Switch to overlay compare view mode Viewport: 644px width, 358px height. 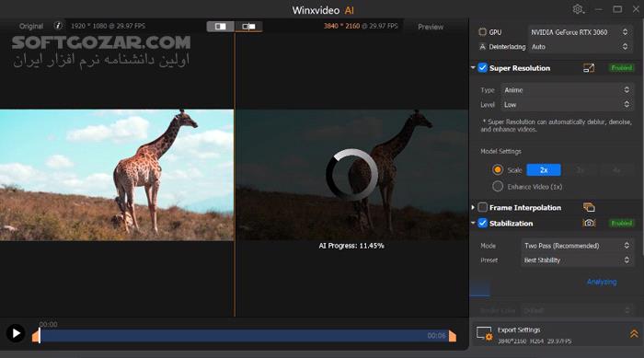click(x=248, y=27)
